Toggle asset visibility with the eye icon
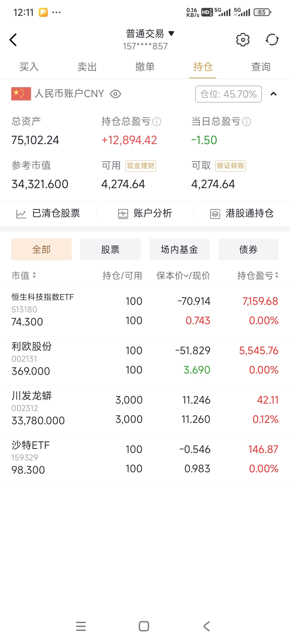This screenshot has height=644, width=290. tap(115, 94)
